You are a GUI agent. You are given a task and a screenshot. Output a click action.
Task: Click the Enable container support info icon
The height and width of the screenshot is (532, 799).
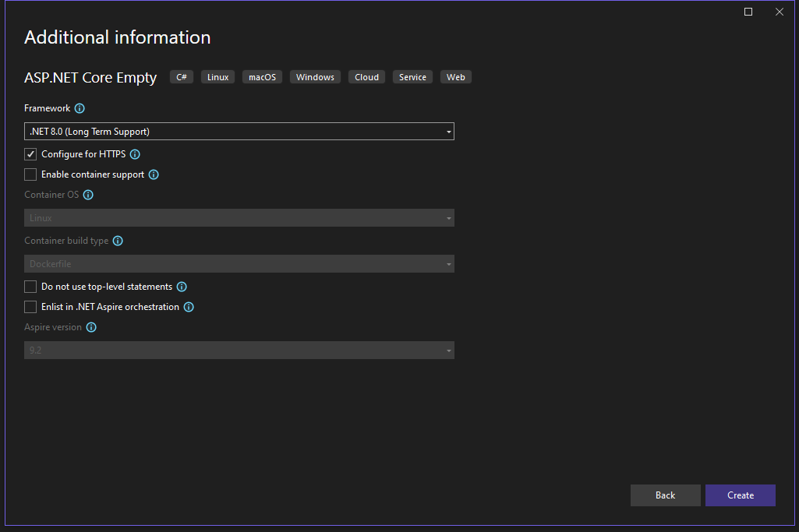pyautogui.click(x=154, y=174)
